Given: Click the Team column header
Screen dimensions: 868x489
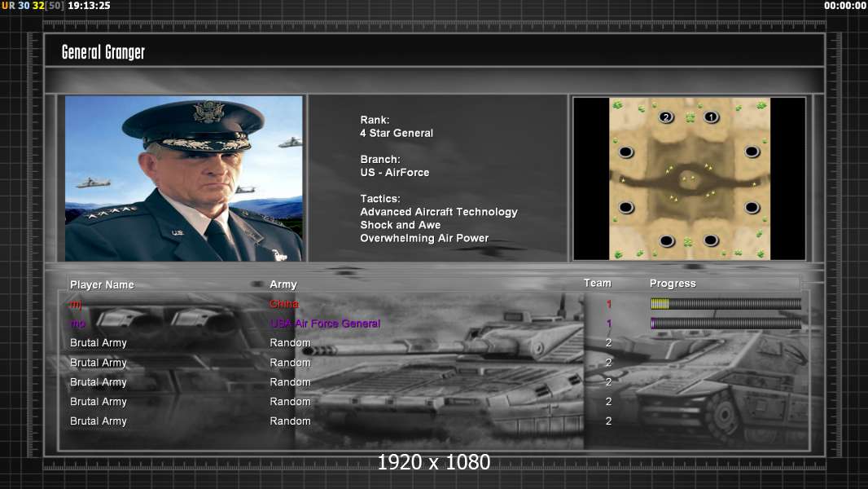Looking at the screenshot, I should pyautogui.click(x=598, y=283).
